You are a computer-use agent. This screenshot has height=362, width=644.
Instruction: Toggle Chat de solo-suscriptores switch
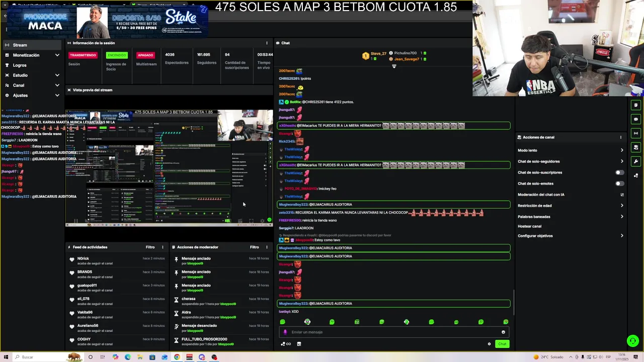pos(620,172)
